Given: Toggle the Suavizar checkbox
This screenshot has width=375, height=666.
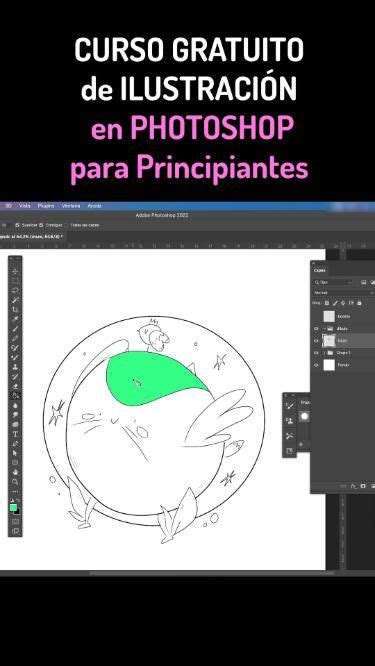Looking at the screenshot, I should point(17,225).
